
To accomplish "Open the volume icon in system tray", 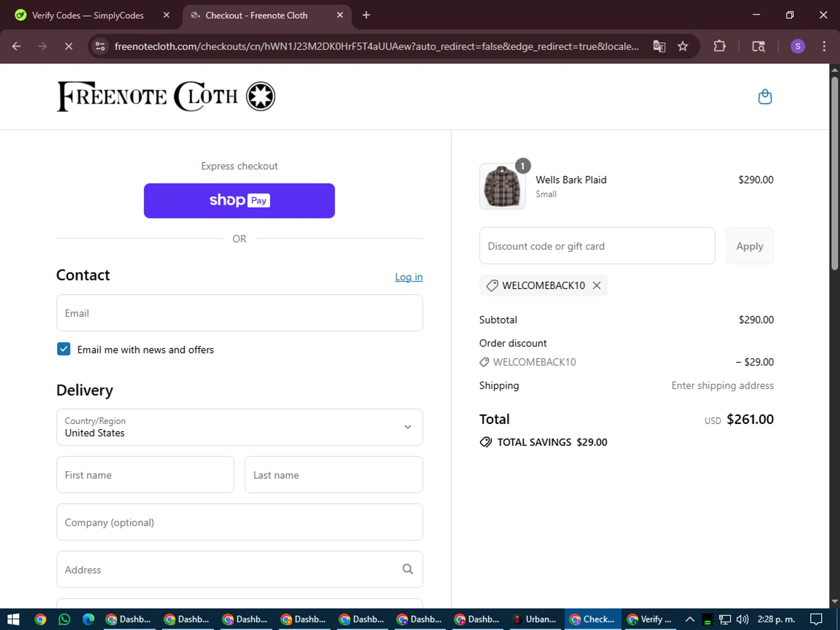I will point(743,619).
